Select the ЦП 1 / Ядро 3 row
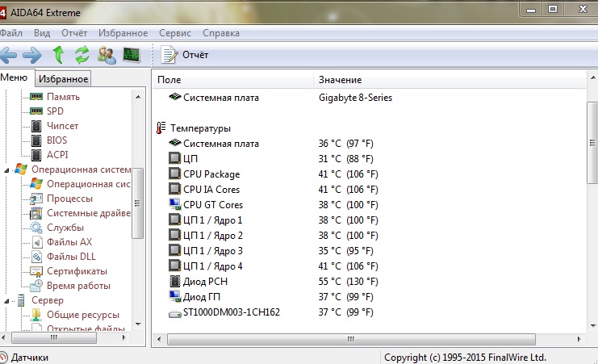598x364 pixels. pos(369,251)
